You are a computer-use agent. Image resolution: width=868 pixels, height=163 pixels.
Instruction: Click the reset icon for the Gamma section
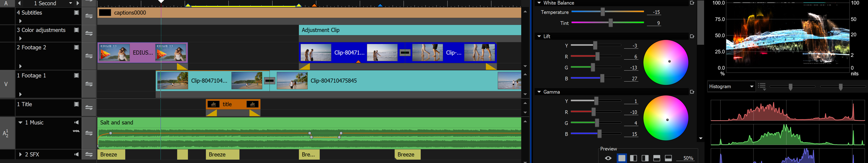[692, 92]
